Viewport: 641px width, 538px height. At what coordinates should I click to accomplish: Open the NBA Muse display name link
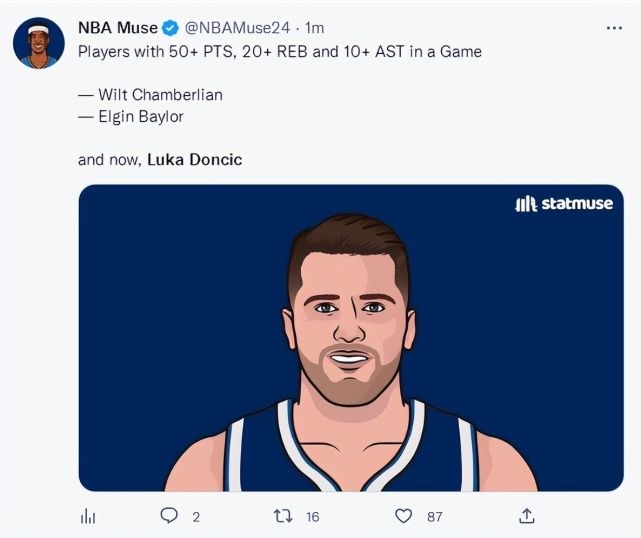pyautogui.click(x=117, y=28)
